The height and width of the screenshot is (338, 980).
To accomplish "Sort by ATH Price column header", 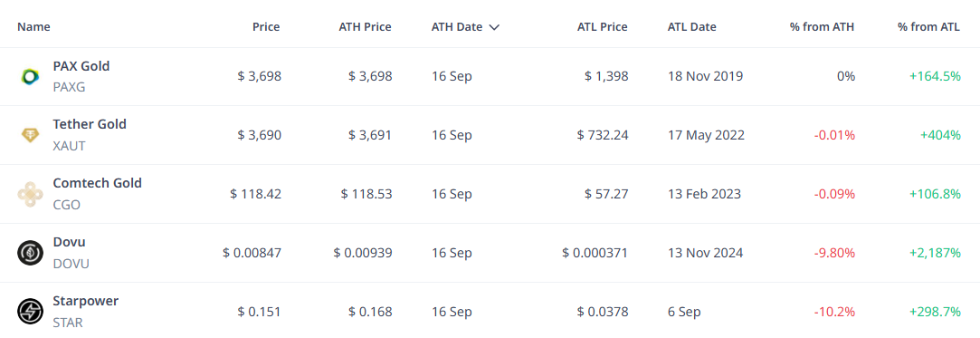I will pos(365,27).
